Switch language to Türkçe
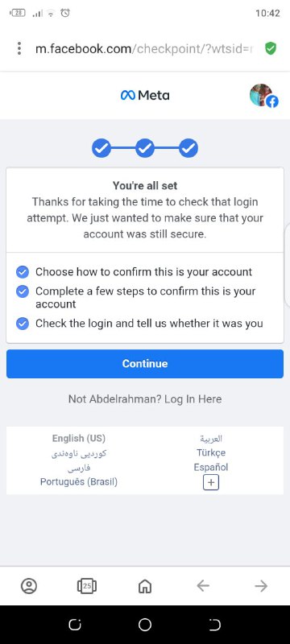 (x=211, y=452)
